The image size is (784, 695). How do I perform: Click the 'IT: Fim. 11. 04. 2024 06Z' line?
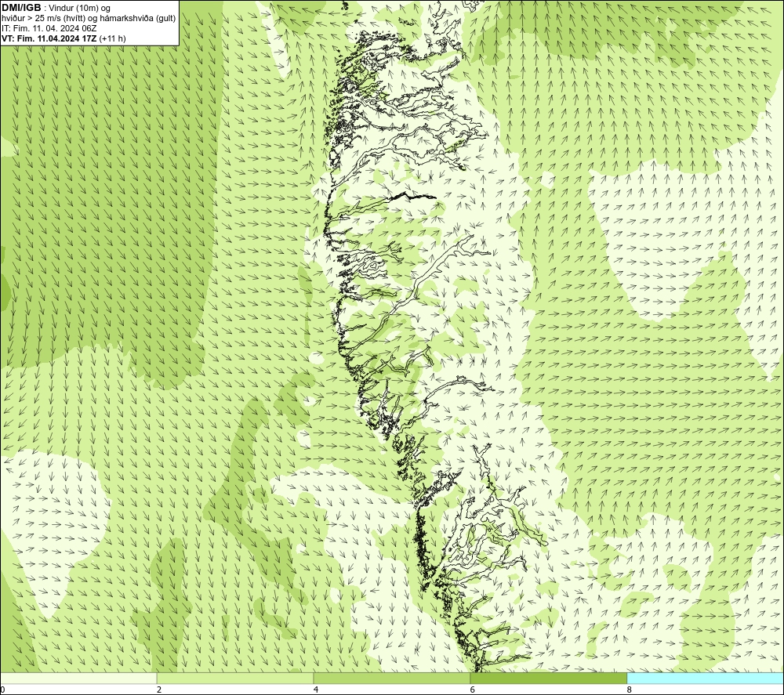click(x=49, y=28)
